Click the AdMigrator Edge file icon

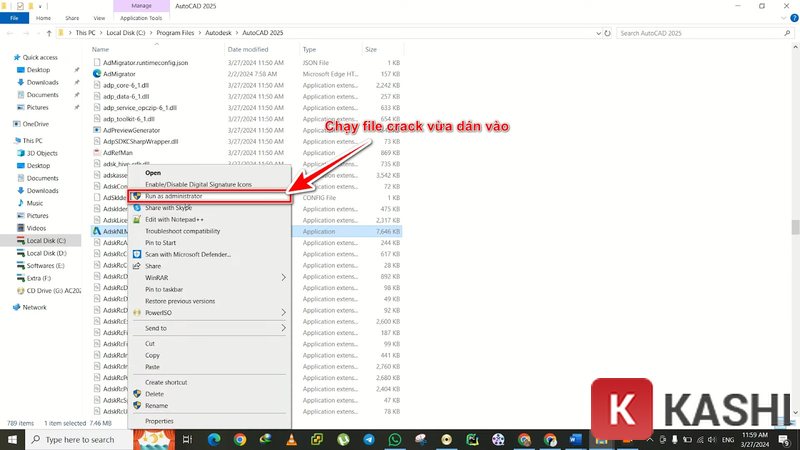pyautogui.click(x=97, y=74)
